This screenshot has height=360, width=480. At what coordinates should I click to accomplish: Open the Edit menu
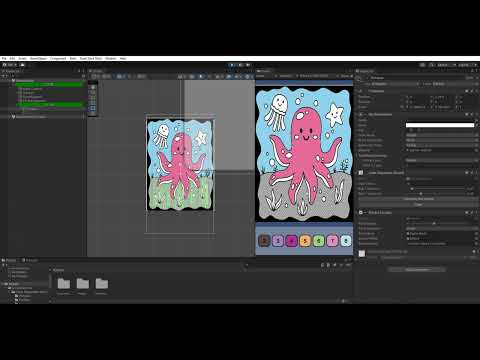coord(12,58)
